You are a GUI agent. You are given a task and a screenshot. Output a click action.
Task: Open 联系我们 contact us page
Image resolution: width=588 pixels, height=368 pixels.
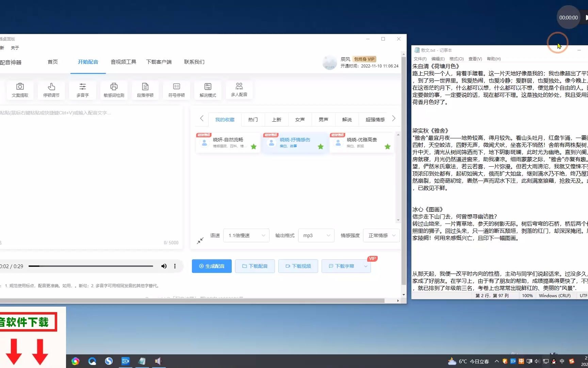(x=194, y=62)
